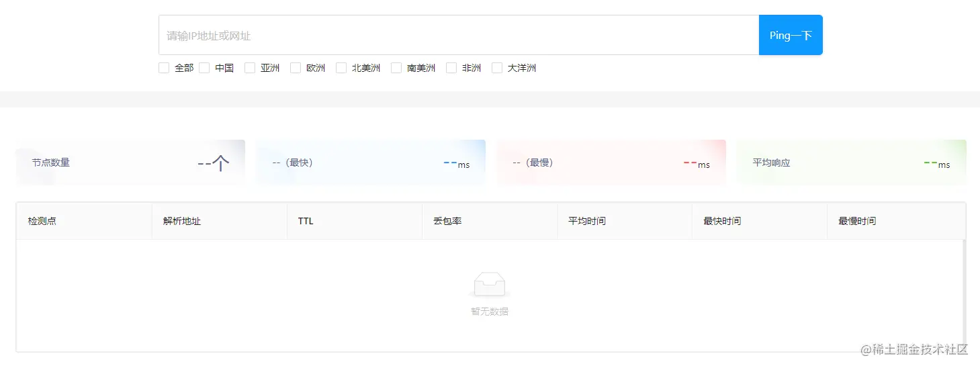980x368 pixels.
Task: Select the 北美洲 checkbox
Action: 341,68
